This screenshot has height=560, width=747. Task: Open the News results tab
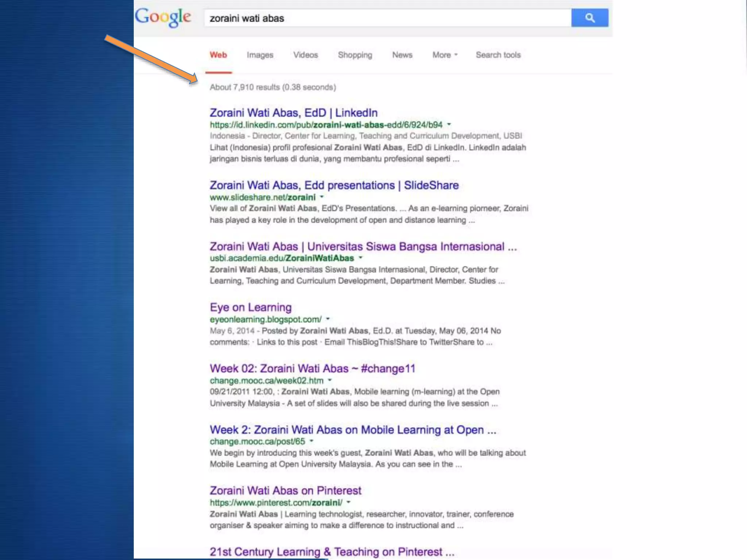coord(402,55)
